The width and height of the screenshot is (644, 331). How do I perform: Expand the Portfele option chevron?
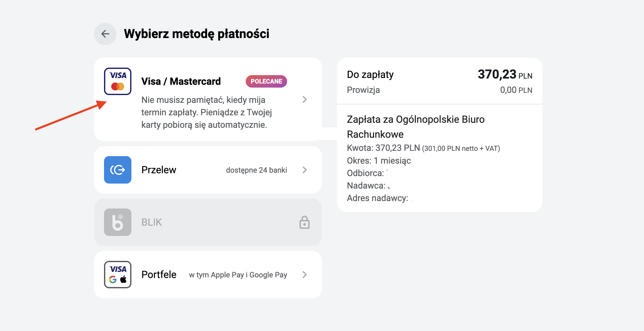(305, 275)
